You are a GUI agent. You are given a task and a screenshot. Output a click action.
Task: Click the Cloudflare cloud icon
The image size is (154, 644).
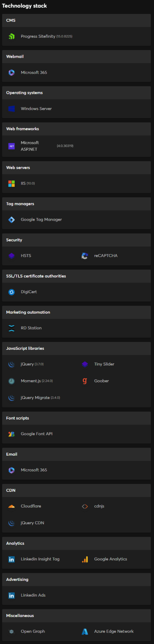pyautogui.click(x=12, y=506)
